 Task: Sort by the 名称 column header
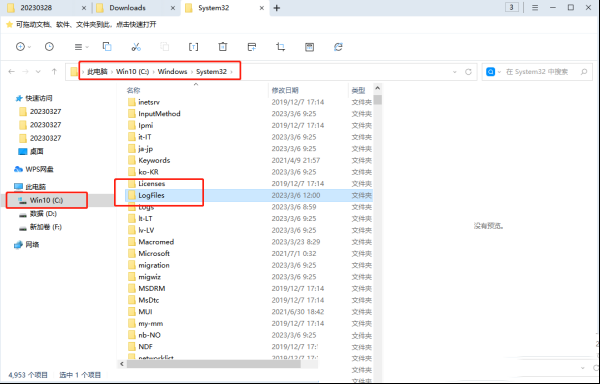134,90
